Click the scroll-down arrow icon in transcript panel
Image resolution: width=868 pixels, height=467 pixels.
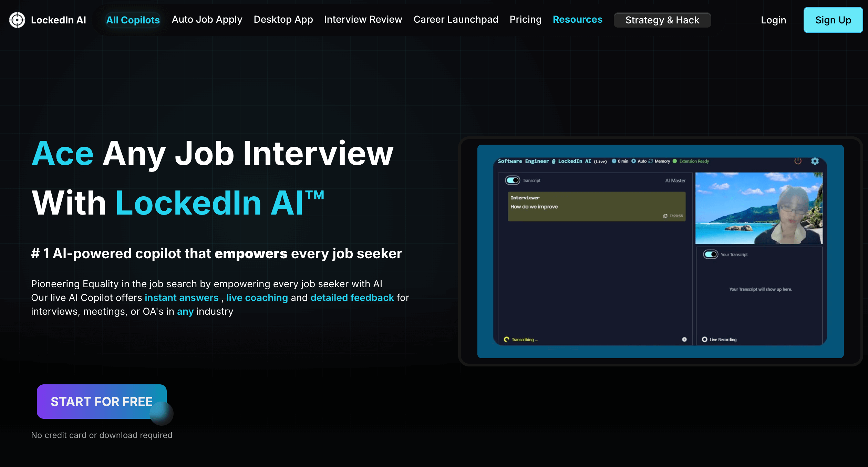tap(684, 340)
